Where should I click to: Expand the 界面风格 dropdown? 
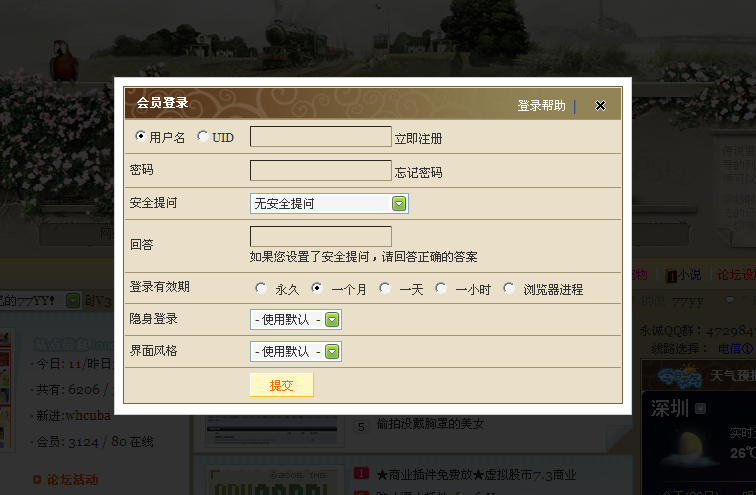[x=296, y=351]
